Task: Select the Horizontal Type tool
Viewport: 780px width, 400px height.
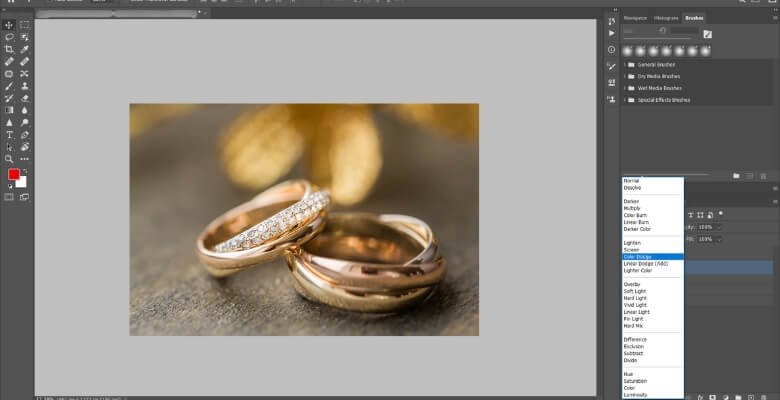Action: tap(9, 135)
